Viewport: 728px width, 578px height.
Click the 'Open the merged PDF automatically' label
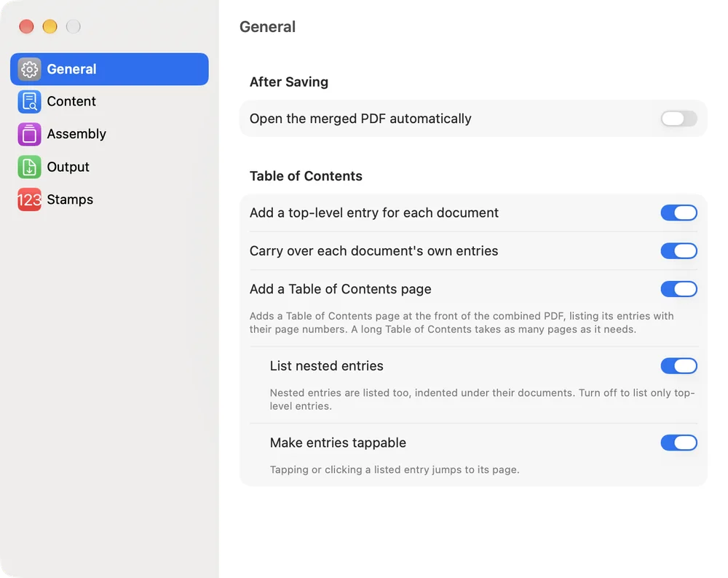[x=360, y=119]
